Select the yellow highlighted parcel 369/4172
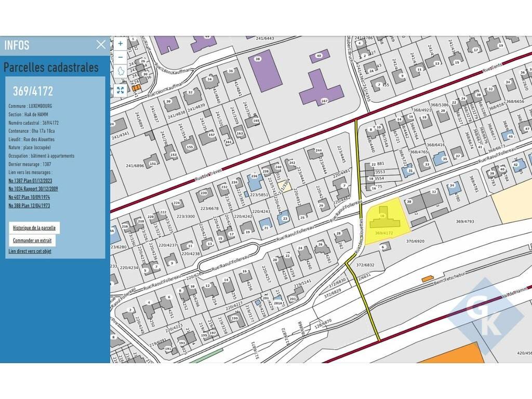 coord(387,224)
